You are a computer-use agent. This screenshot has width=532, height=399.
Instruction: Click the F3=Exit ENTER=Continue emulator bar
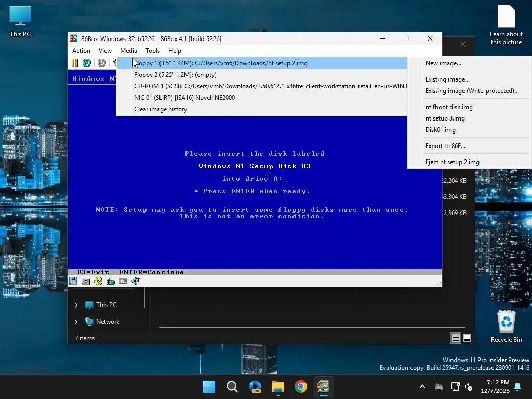tap(255, 272)
